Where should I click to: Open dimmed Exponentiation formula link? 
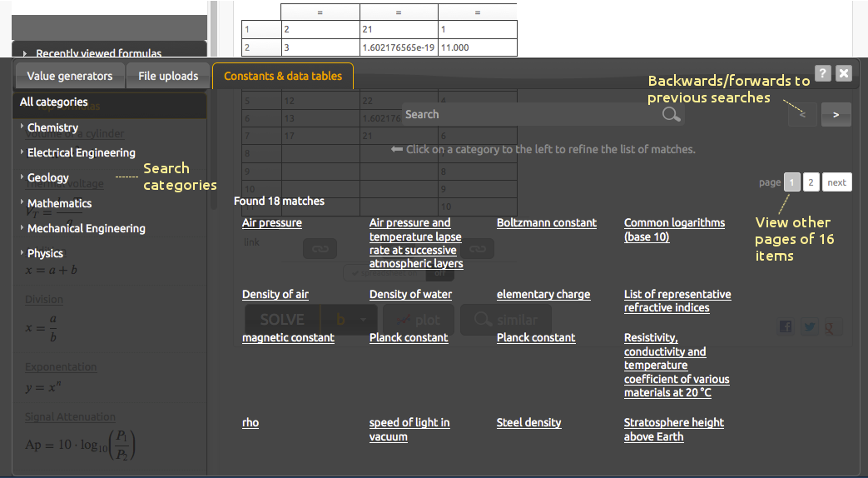point(61,366)
